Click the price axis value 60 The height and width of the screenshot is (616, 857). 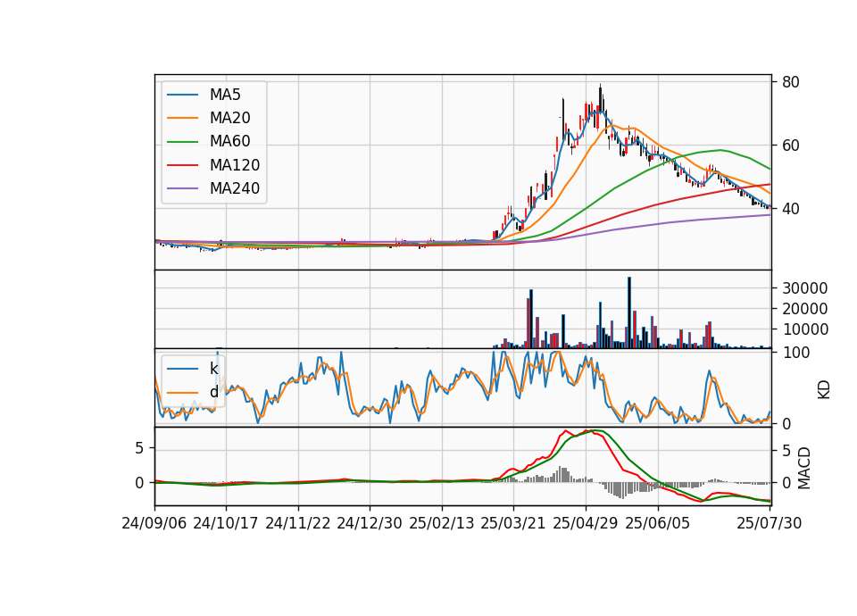point(790,146)
